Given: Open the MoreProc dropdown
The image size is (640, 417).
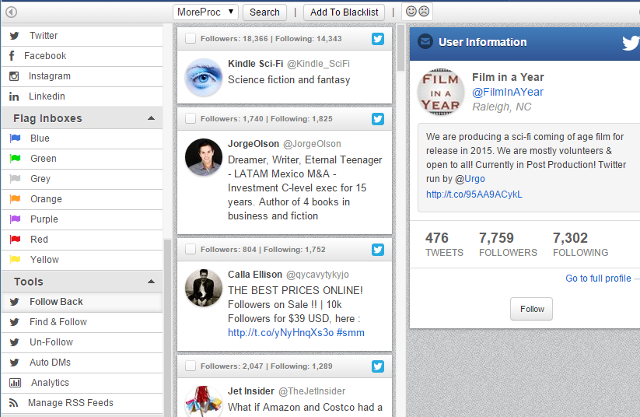Looking at the screenshot, I should tap(204, 12).
